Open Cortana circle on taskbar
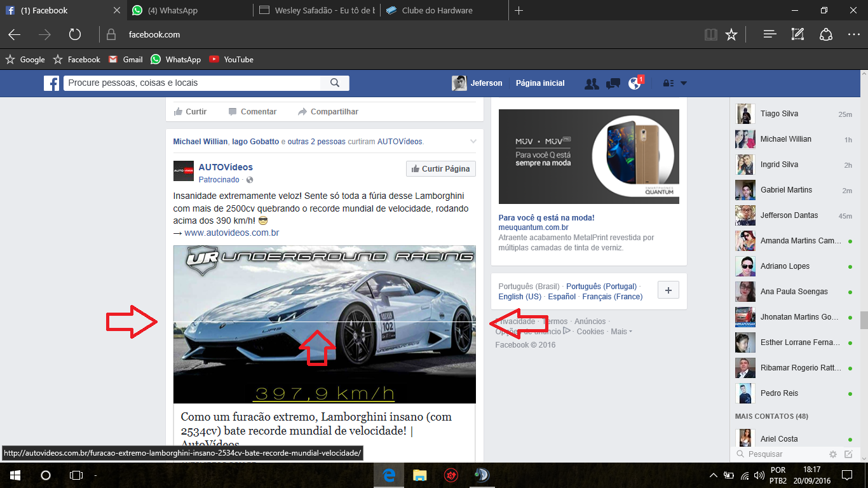This screenshot has width=868, height=488. click(45, 475)
